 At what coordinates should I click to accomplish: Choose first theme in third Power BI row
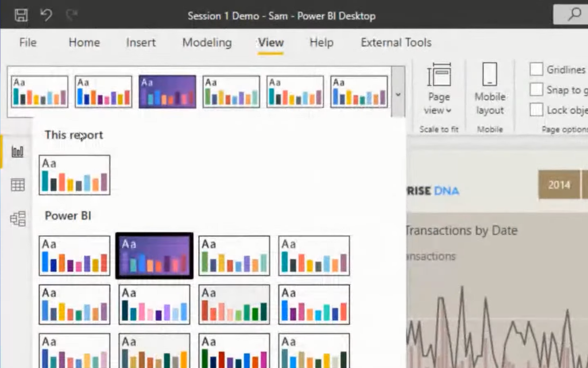point(74,351)
